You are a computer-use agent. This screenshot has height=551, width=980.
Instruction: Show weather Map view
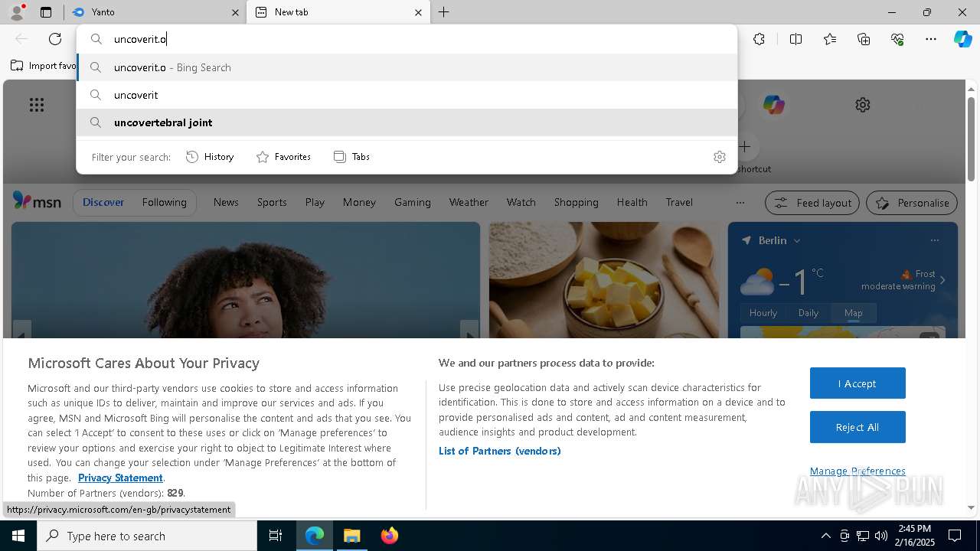(853, 313)
